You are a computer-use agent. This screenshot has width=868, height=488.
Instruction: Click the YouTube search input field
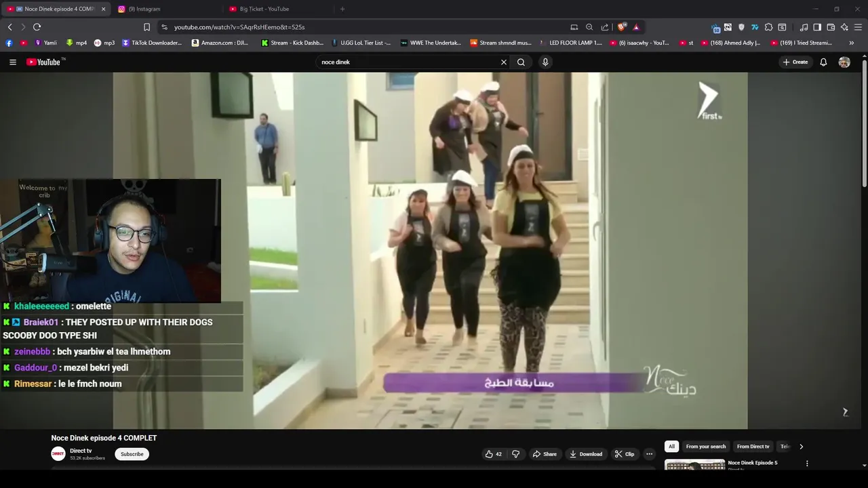click(x=409, y=62)
